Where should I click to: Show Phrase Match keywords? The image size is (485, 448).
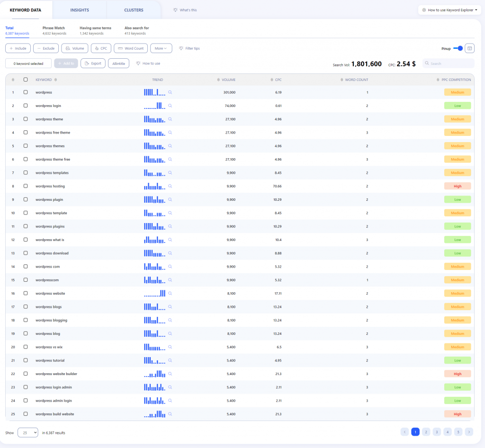click(54, 30)
